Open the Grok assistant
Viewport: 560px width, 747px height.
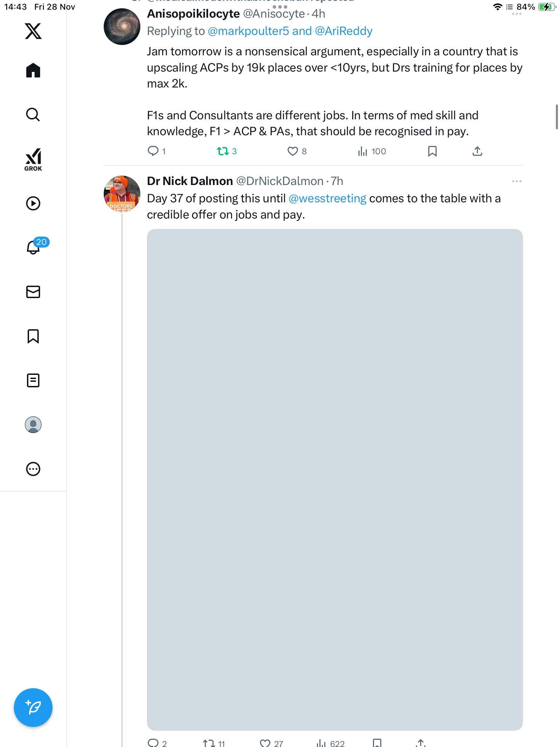(x=33, y=159)
